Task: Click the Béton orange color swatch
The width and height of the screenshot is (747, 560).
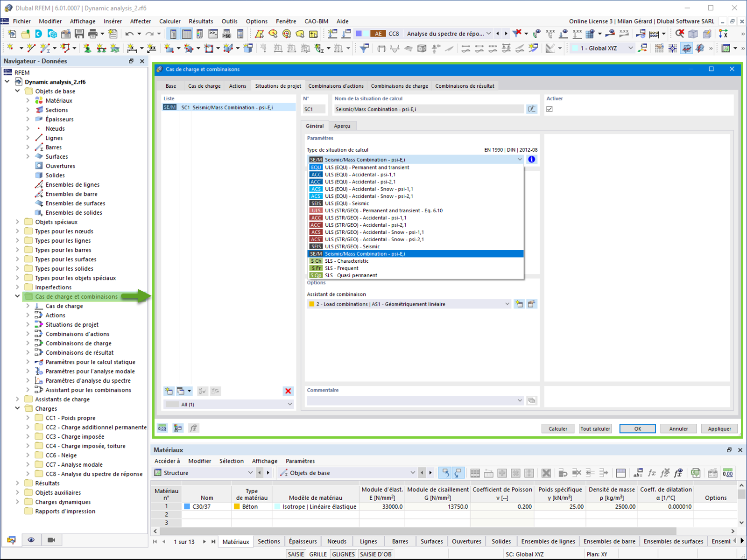Action: click(237, 507)
